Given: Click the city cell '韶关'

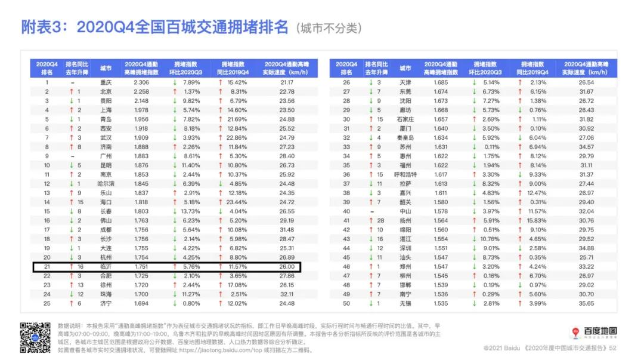Looking at the screenshot, I should (x=405, y=202).
